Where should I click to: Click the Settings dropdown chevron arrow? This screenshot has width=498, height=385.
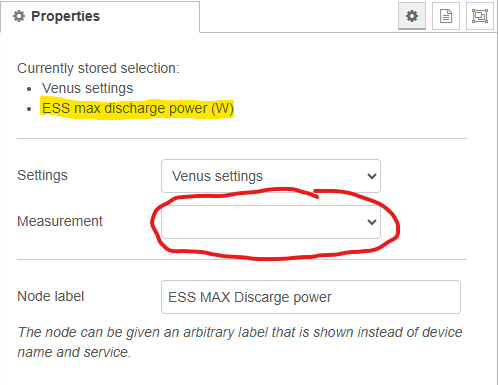click(x=372, y=176)
